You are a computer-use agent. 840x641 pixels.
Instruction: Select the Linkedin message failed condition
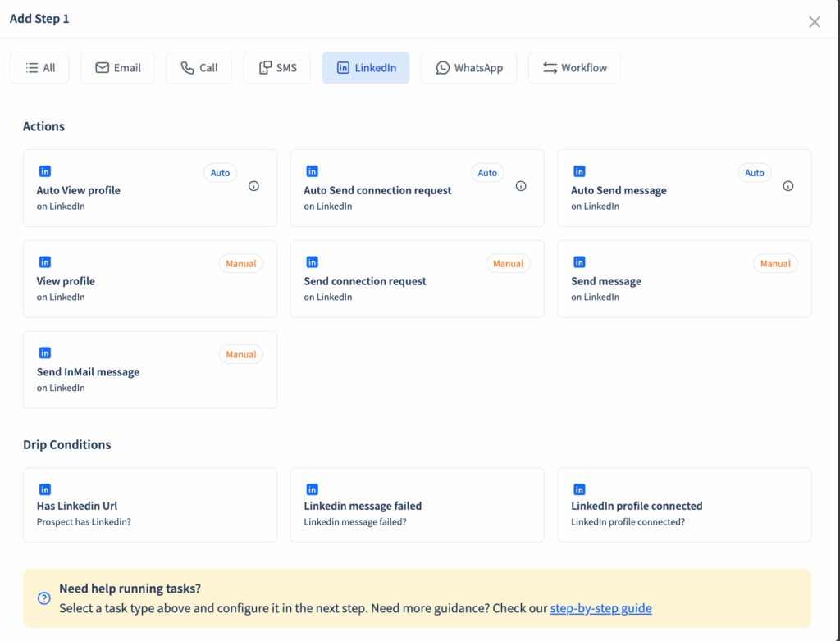pyautogui.click(x=418, y=505)
